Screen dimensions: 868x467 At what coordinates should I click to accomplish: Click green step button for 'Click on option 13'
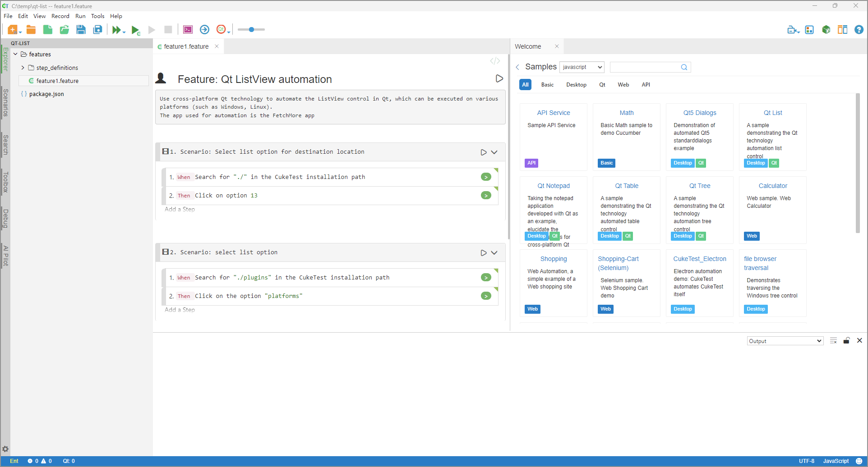coord(486,196)
